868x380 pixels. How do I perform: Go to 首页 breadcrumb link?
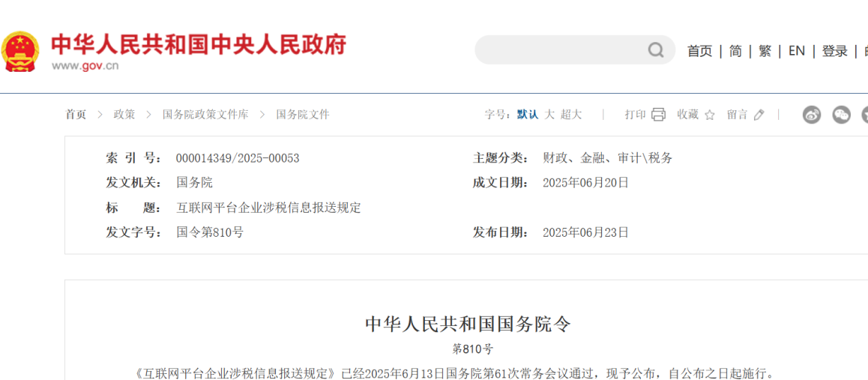point(76,115)
